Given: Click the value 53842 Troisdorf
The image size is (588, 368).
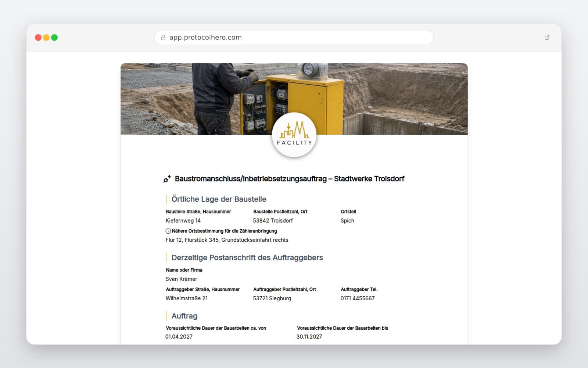Looking at the screenshot, I should point(273,220).
